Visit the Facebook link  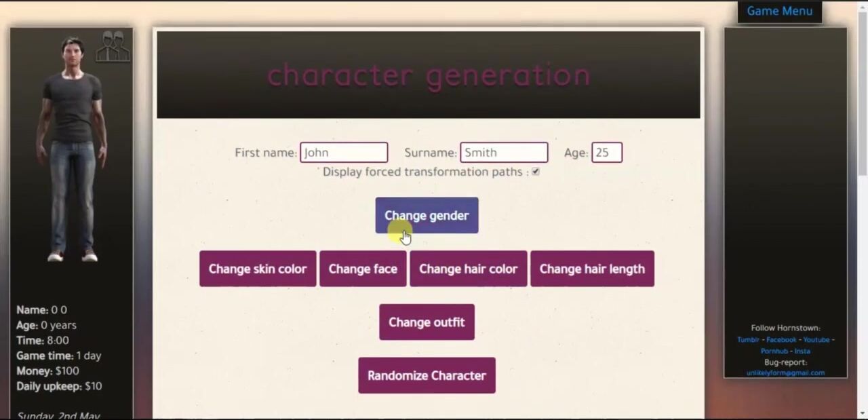click(x=781, y=340)
